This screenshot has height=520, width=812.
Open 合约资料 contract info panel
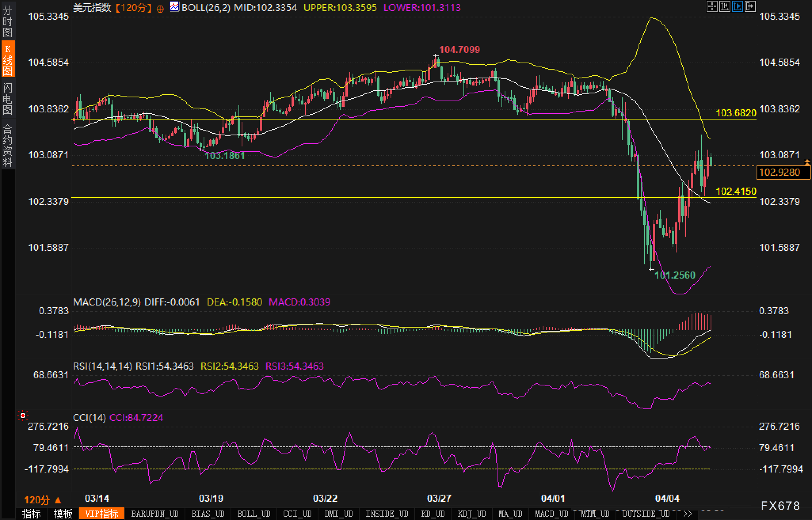8,145
